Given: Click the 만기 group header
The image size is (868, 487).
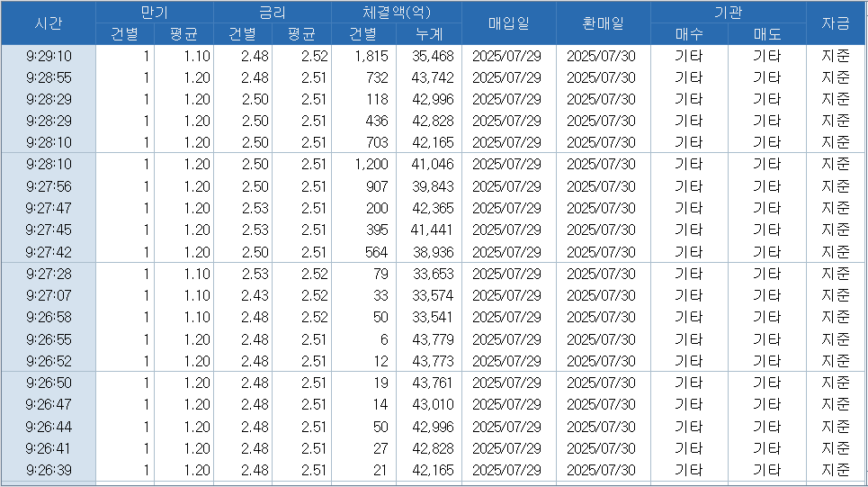Looking at the screenshot, I should coord(154,13).
